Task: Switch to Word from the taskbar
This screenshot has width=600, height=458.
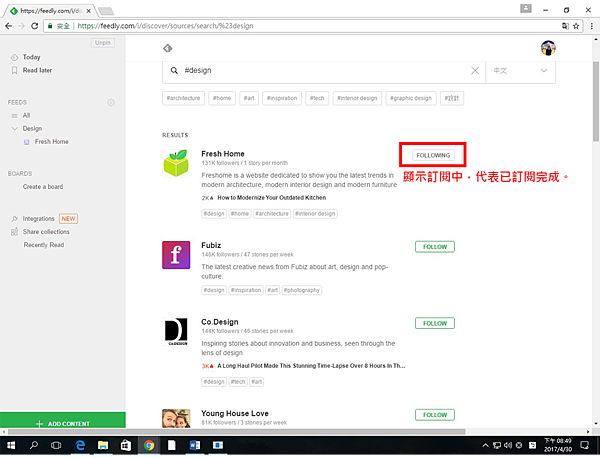Action: pyautogui.click(x=195, y=445)
